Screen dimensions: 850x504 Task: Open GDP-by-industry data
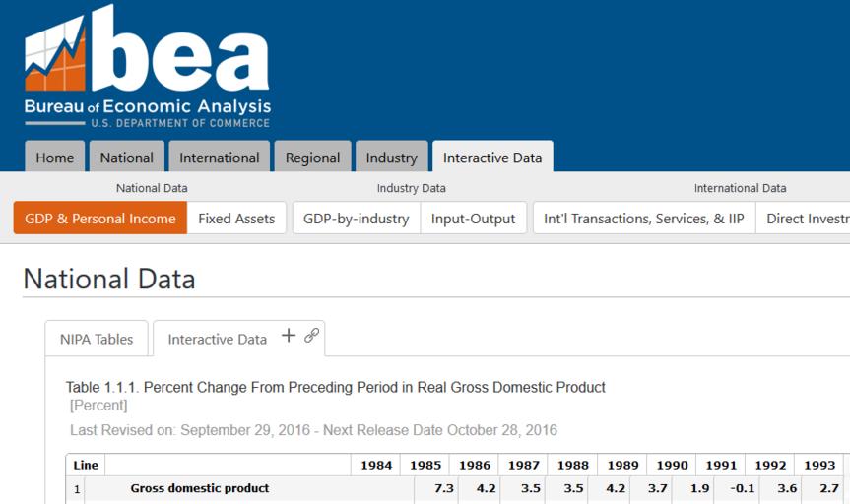point(356,219)
